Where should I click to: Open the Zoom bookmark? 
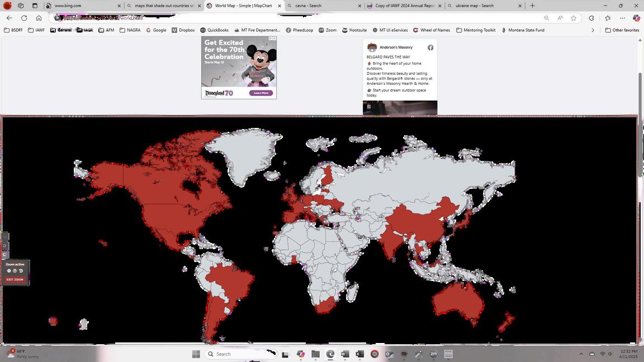point(328,30)
